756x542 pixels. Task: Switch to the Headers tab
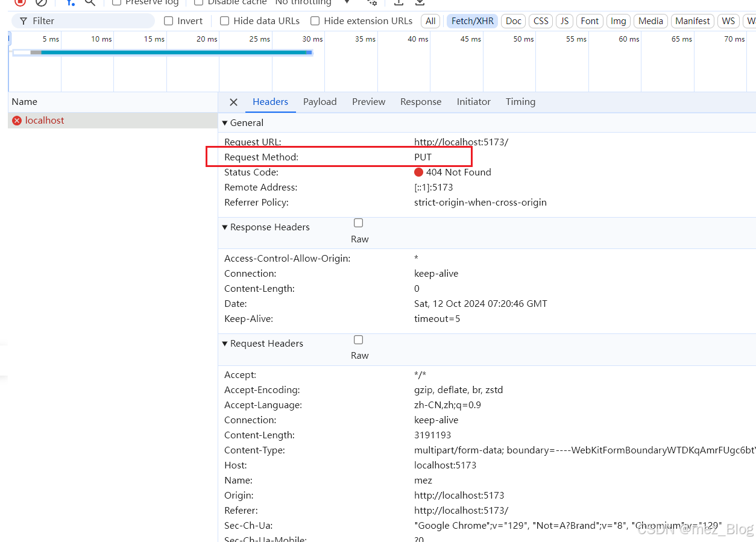pos(270,102)
